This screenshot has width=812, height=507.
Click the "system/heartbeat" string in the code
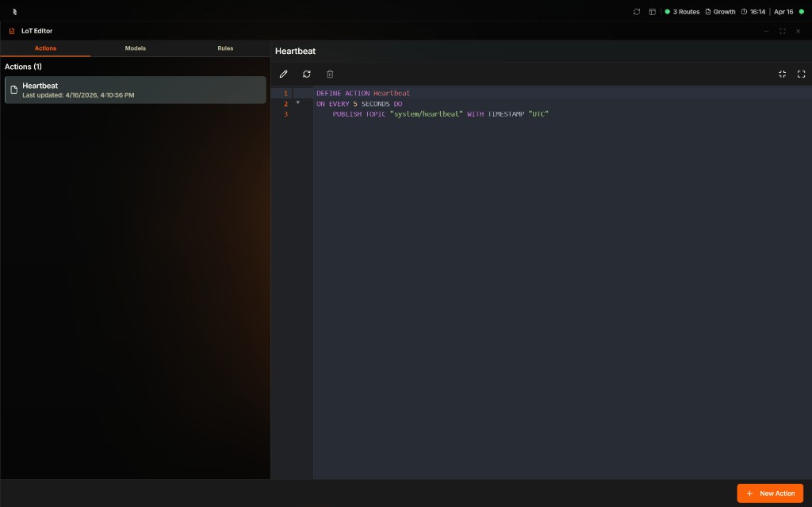pos(426,114)
